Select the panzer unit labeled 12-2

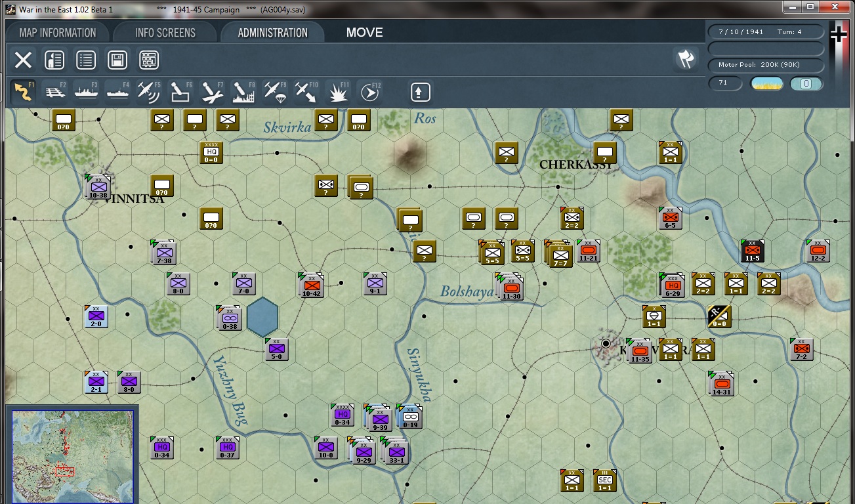[818, 251]
